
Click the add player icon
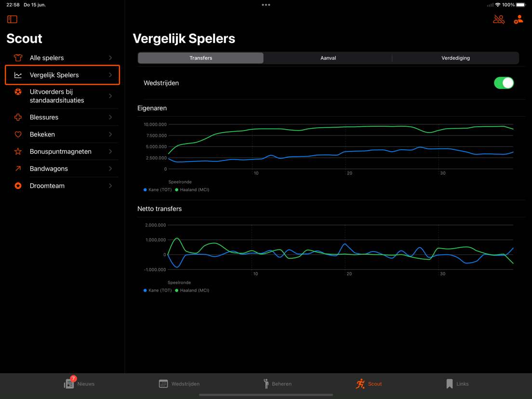[518, 19]
